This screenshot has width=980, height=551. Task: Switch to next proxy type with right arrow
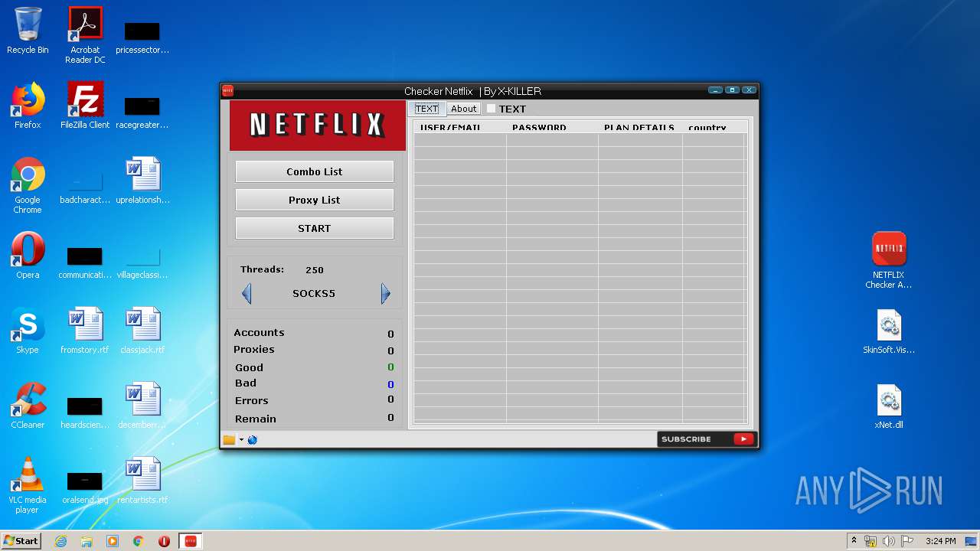point(386,294)
